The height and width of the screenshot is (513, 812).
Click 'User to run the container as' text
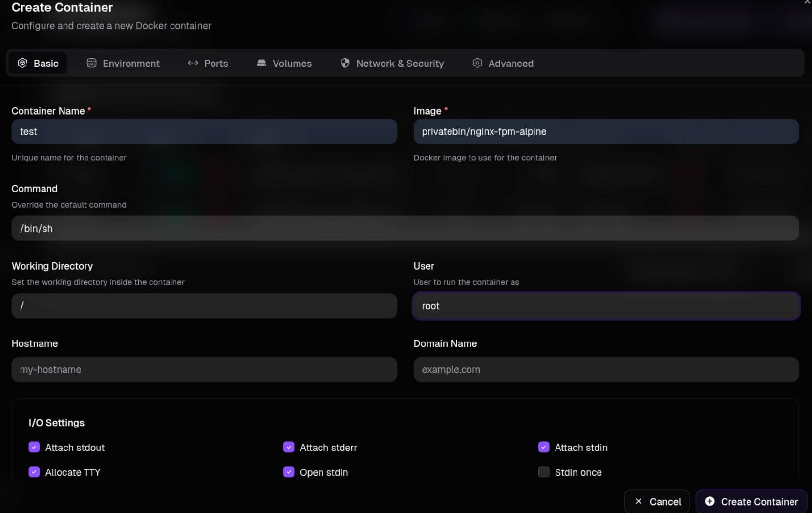pos(467,282)
